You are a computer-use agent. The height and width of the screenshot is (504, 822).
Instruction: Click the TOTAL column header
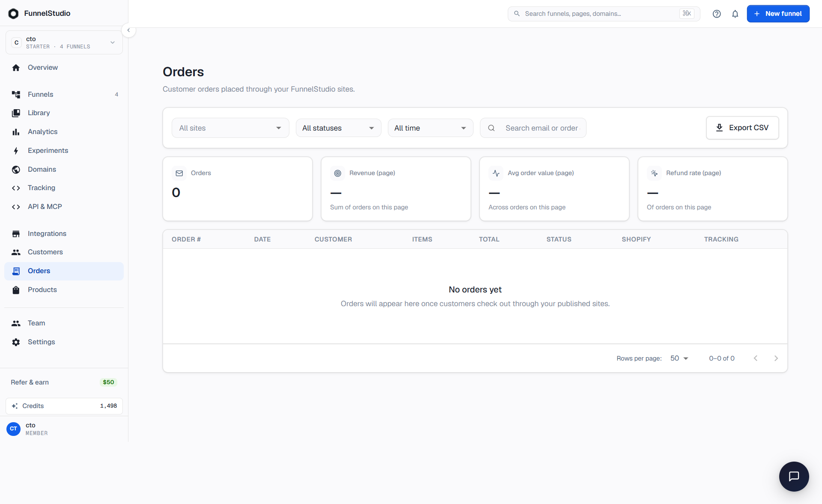[489, 239]
